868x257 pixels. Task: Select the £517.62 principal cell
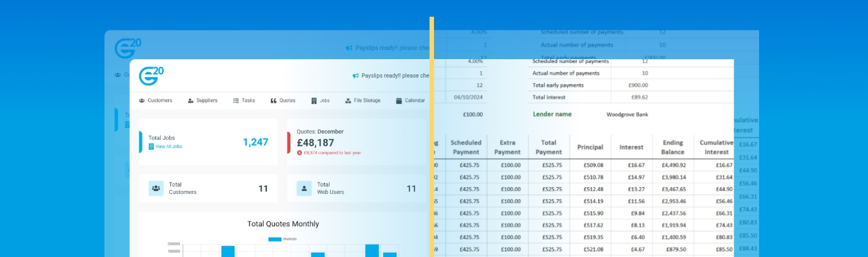(593, 225)
